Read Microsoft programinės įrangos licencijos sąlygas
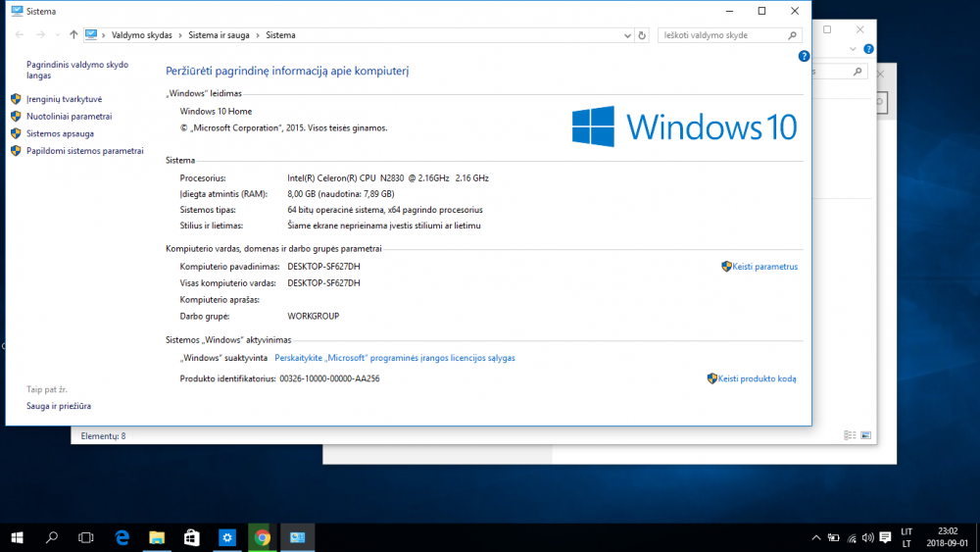The height and width of the screenshot is (552, 980). point(395,358)
